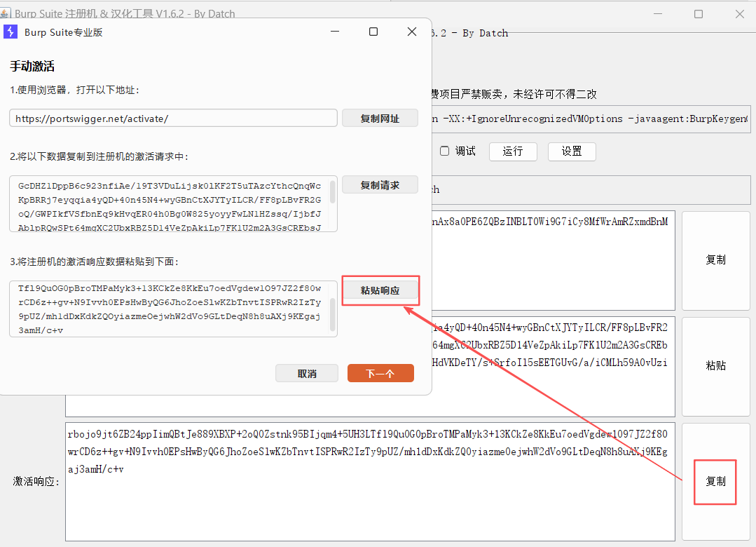The width and height of the screenshot is (756, 547).
Task: Click the keygen 激活响应 text area
Action: point(370,482)
